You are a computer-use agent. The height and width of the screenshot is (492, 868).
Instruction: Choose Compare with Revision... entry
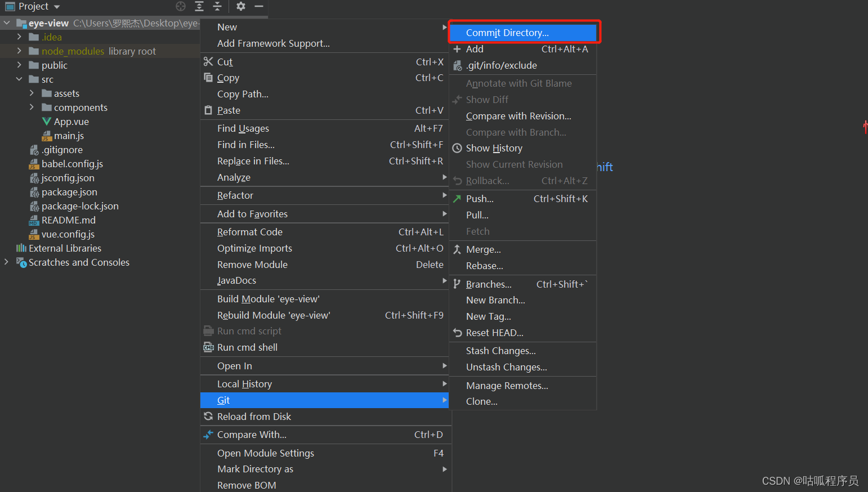pyautogui.click(x=523, y=116)
